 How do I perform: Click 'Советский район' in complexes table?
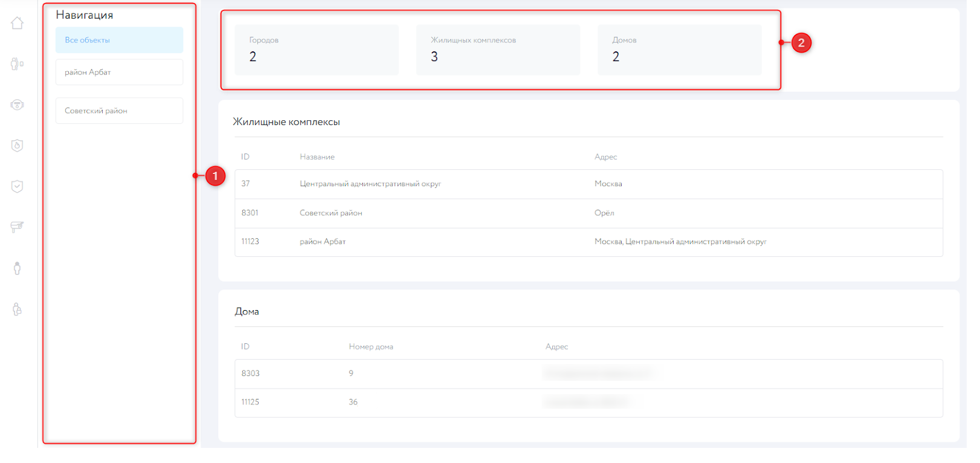(x=331, y=213)
